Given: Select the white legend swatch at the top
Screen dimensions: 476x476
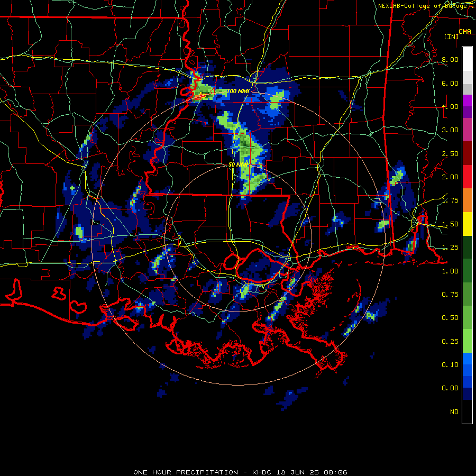Looking at the screenshot, I should point(467,59).
